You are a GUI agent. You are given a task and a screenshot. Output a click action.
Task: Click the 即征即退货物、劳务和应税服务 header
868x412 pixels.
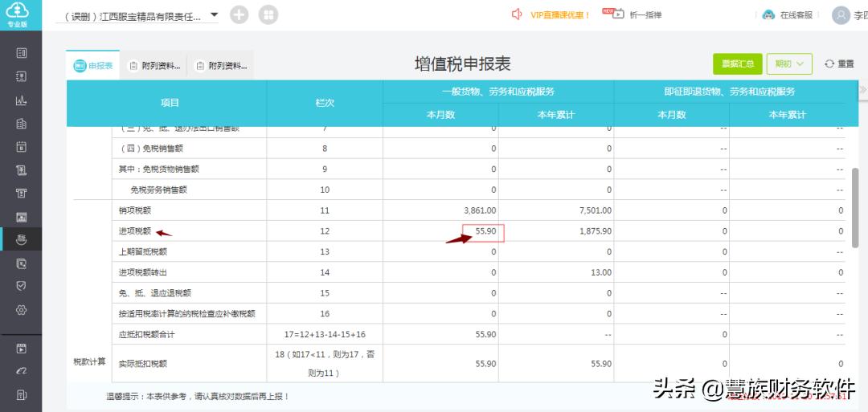[x=729, y=92]
